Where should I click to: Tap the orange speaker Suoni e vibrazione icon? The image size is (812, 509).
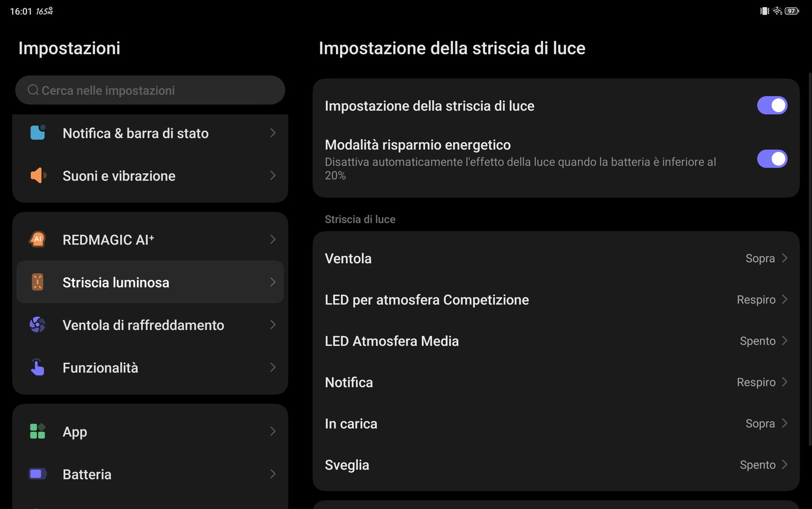click(x=38, y=176)
